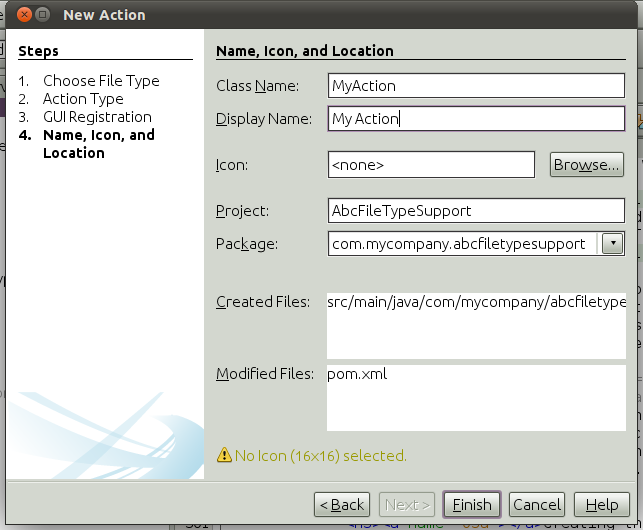
Task: Click the Package combo box text
Action: tap(460, 243)
